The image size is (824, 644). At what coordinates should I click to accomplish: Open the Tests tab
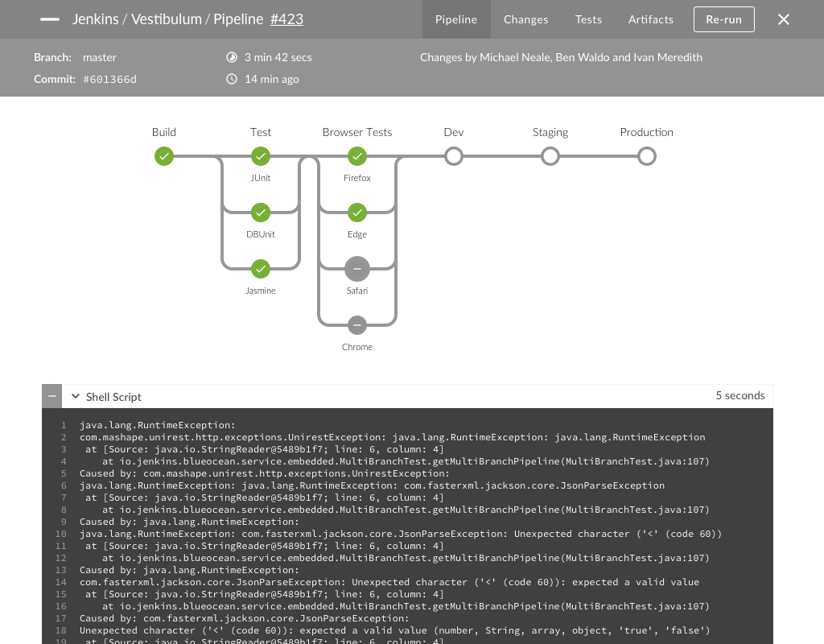coord(588,19)
